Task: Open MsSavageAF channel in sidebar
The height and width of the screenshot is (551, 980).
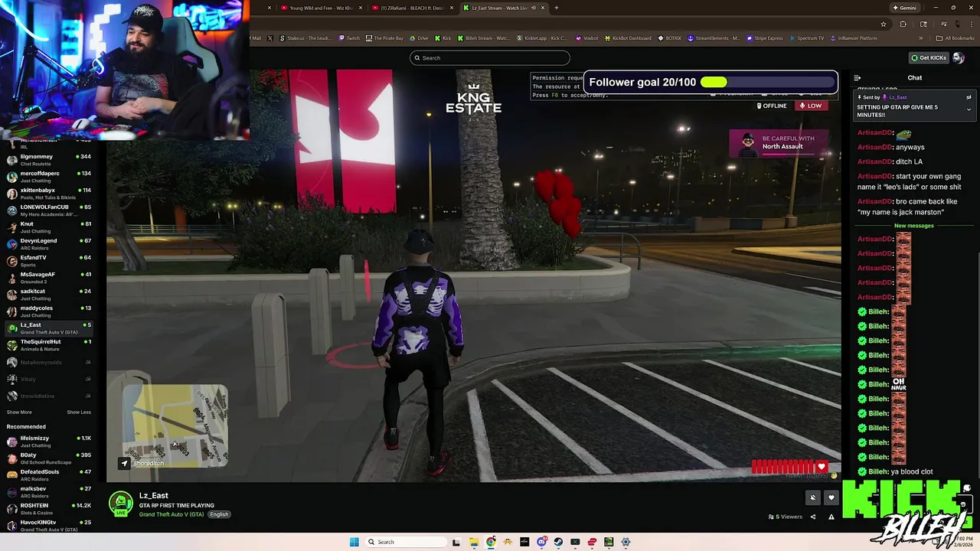Action: [50, 278]
